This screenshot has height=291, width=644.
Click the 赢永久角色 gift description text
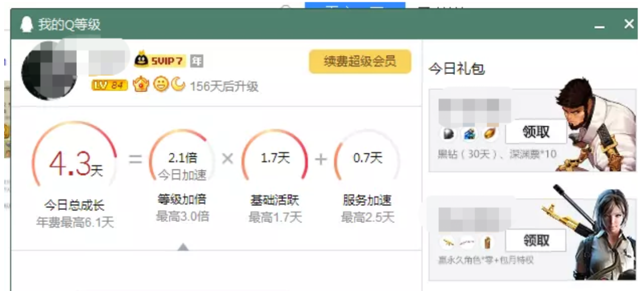pos(486,260)
